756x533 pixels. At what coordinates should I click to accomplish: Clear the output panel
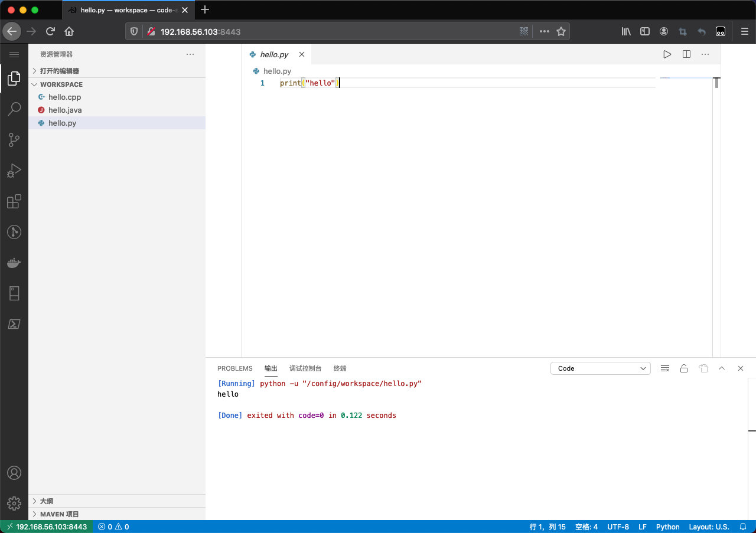(665, 368)
